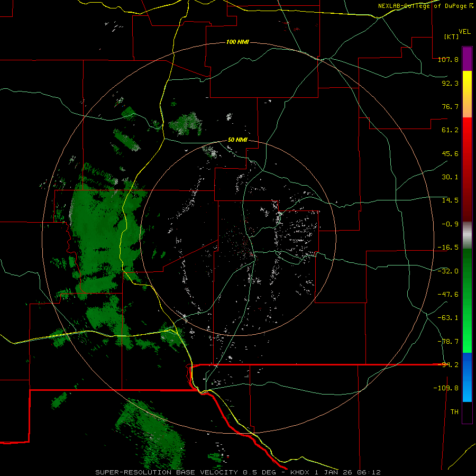Click the "100 NMI" range ring label
Viewport: 476px width, 476px height.
click(237, 42)
